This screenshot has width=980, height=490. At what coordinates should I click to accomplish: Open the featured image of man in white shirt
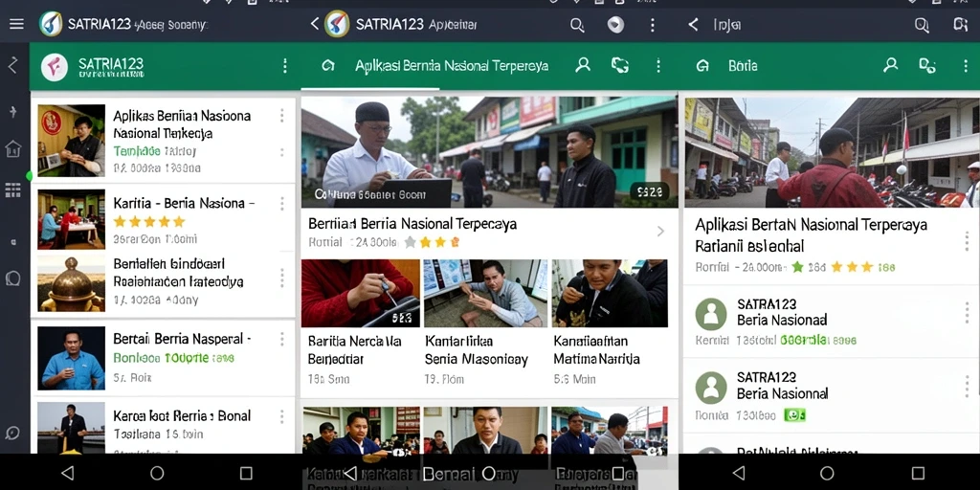point(489,152)
